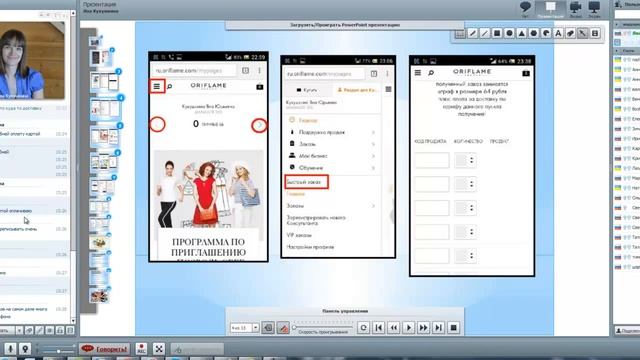
Task: Click chat eraser icon below chat panel
Action: (29, 330)
